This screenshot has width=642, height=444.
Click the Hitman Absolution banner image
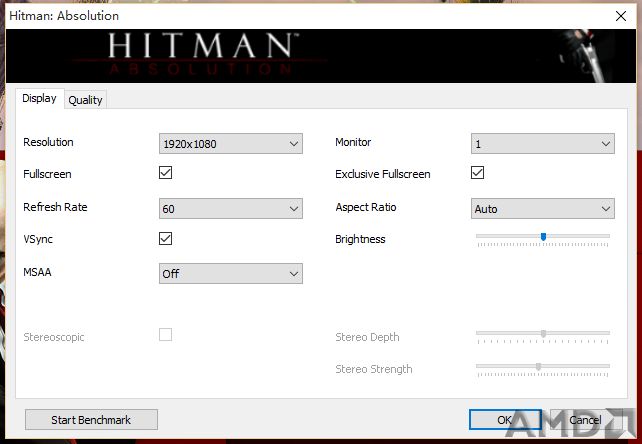(321, 56)
